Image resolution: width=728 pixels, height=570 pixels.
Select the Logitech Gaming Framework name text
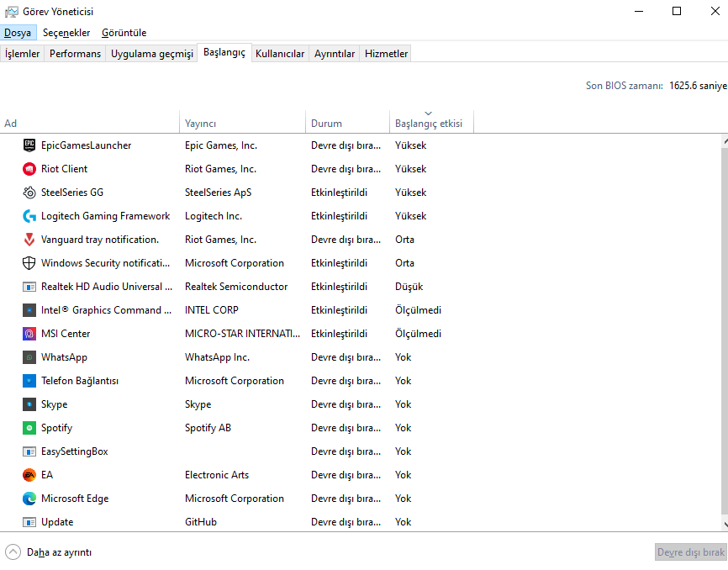pyautogui.click(x=105, y=216)
